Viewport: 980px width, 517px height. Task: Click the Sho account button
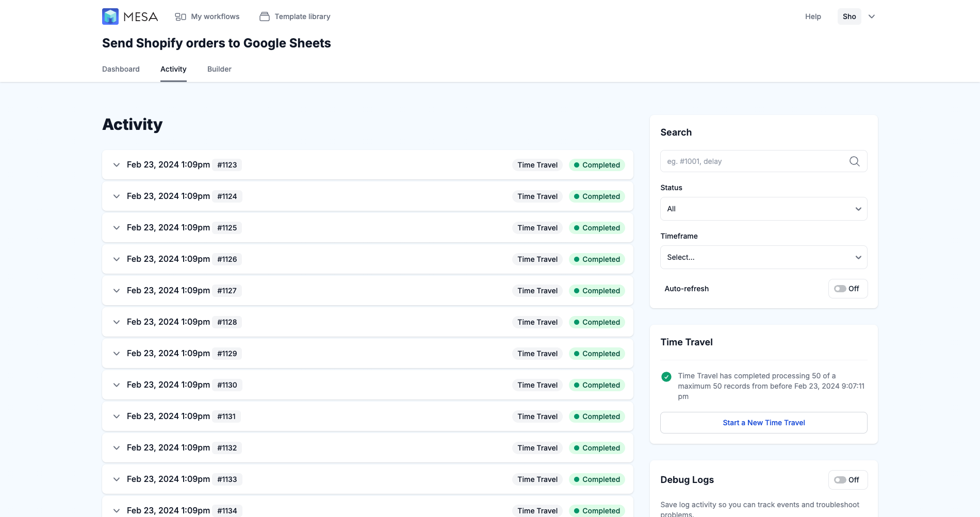[x=850, y=16]
